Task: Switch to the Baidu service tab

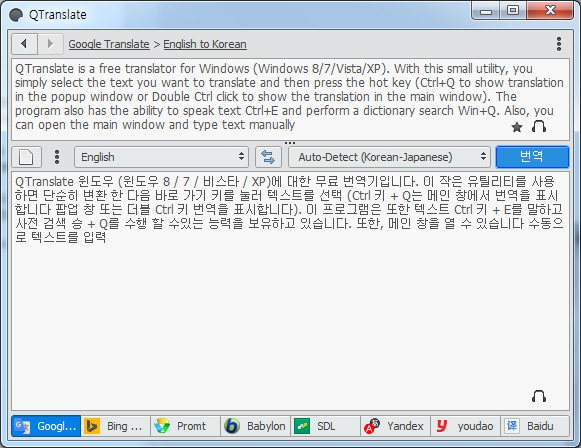Action: coord(535,426)
